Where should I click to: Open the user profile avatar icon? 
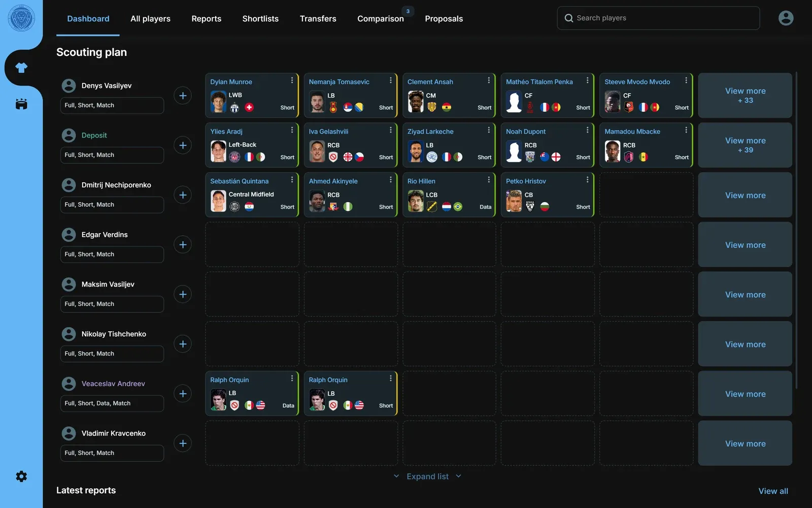(786, 18)
